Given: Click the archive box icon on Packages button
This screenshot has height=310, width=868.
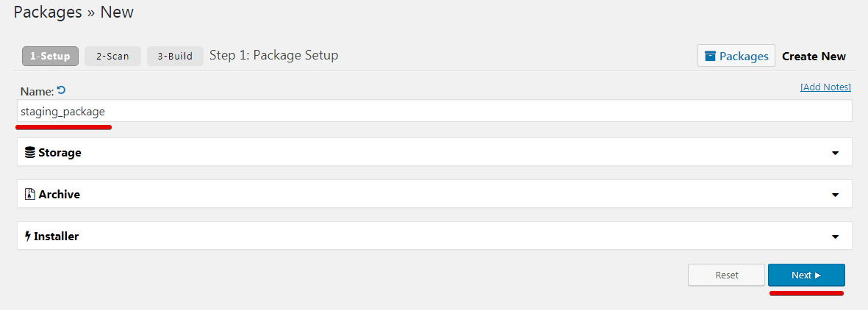Looking at the screenshot, I should point(710,56).
